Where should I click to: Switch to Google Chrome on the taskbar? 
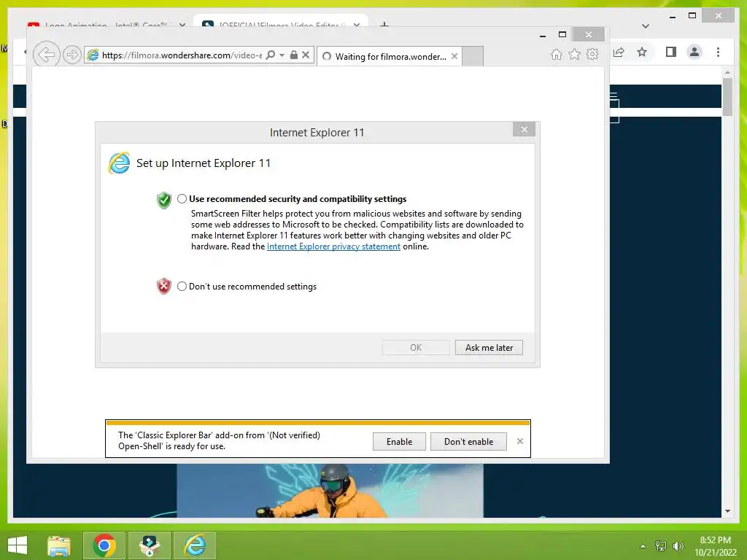(x=104, y=545)
